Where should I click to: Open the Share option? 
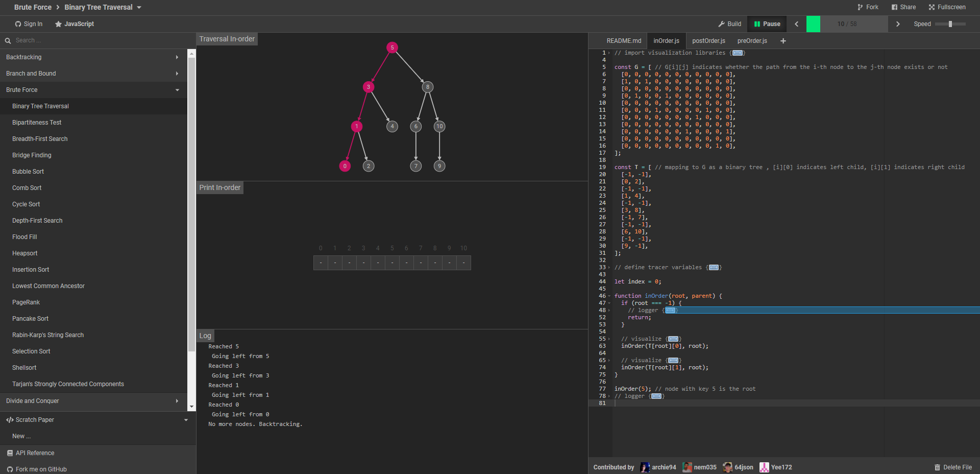click(x=903, y=7)
